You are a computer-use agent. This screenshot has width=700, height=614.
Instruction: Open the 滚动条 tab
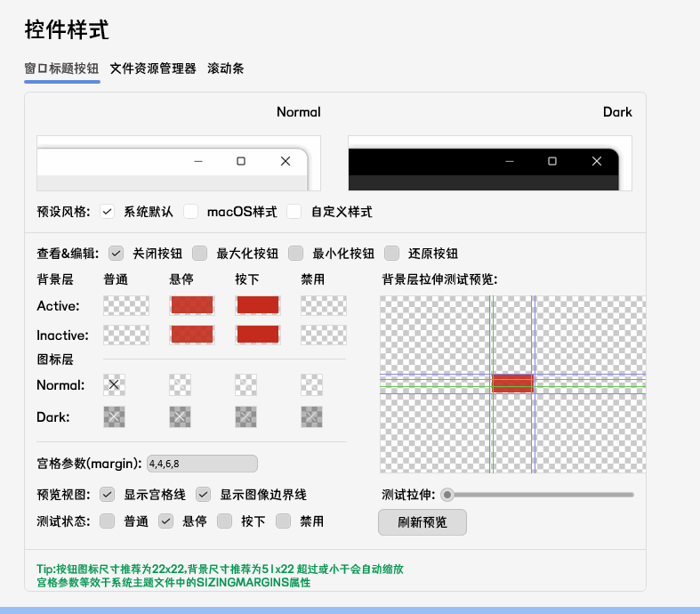coord(225,69)
